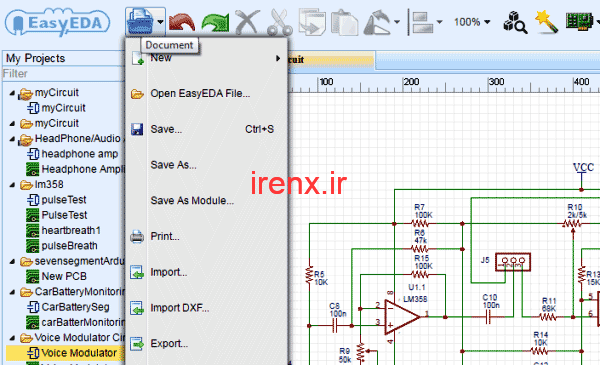Image resolution: width=600 pixels, height=365 pixels.
Task: Collapse the first myCircuit folder
Action: coord(12,93)
